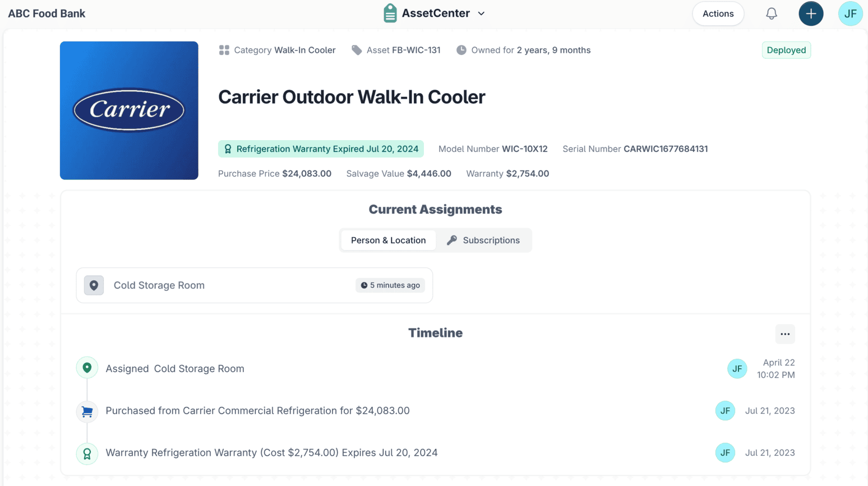This screenshot has height=486, width=868.
Task: Expand the AssetCenter dropdown chevron
Action: coord(481,13)
